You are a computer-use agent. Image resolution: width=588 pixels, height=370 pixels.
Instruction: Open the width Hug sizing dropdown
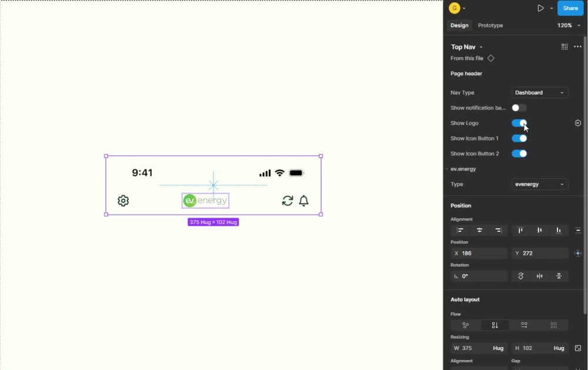pos(498,348)
